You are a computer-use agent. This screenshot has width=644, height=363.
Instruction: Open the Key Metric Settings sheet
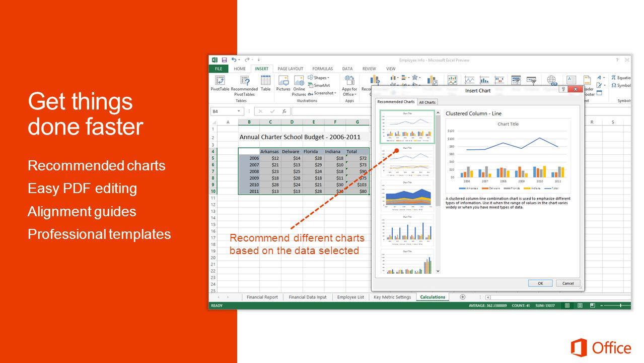pos(392,297)
